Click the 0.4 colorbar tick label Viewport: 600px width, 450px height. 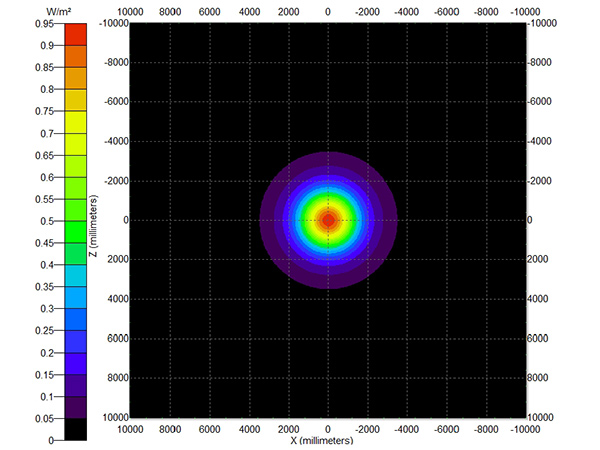click(47, 265)
